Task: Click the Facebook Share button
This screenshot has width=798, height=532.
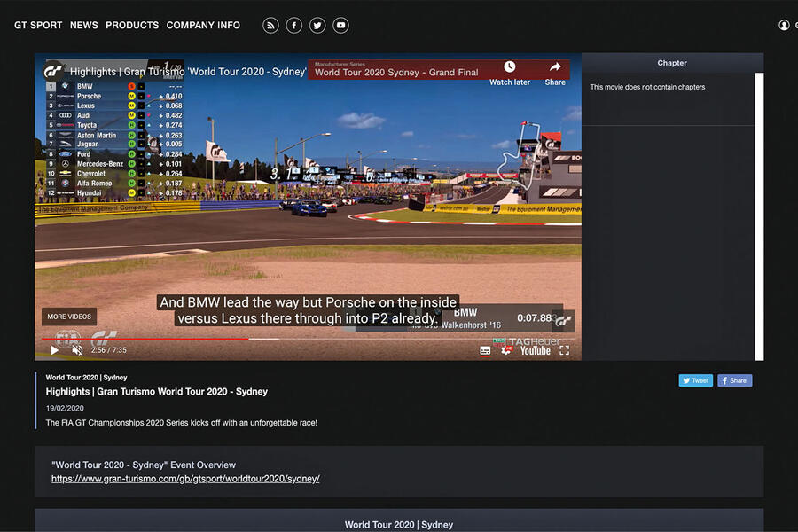Action: 735,380
